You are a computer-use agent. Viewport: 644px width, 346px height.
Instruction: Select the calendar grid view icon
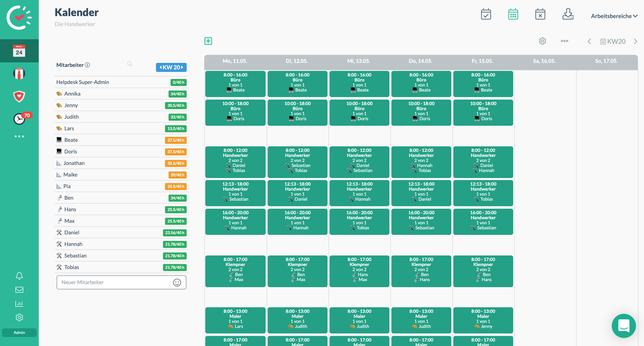coord(513,14)
